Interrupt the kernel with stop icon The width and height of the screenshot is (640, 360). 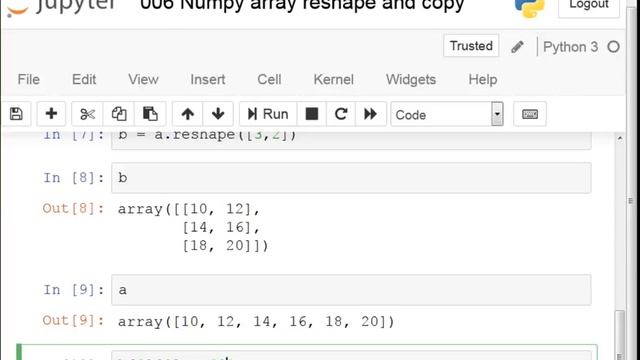312,114
